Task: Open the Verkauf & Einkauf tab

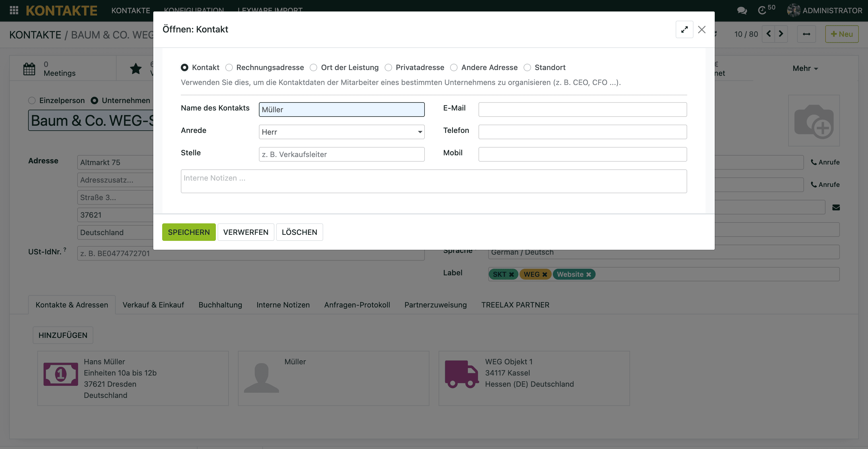Action: [x=153, y=305]
